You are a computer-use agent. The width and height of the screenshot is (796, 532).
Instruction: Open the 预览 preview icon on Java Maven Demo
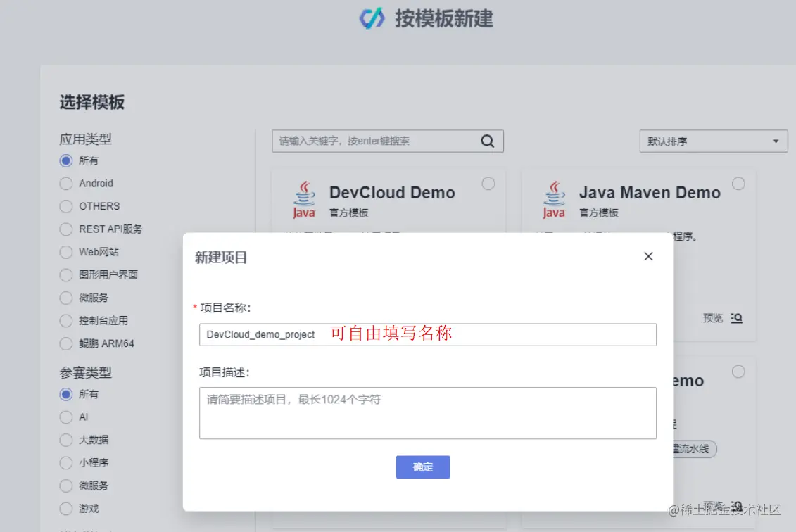click(x=737, y=318)
